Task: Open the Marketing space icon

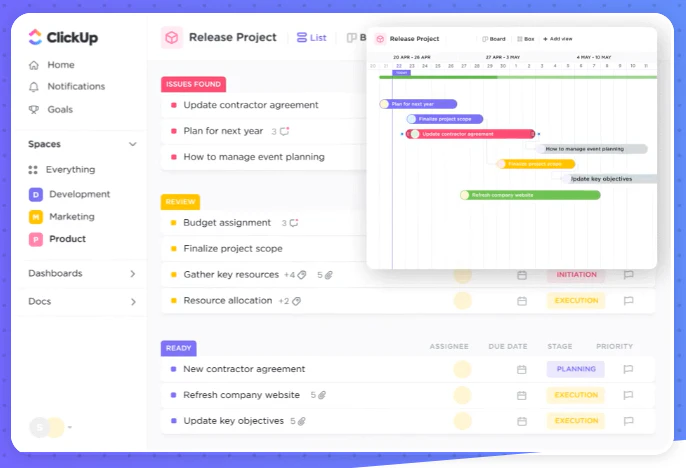Action: click(35, 217)
